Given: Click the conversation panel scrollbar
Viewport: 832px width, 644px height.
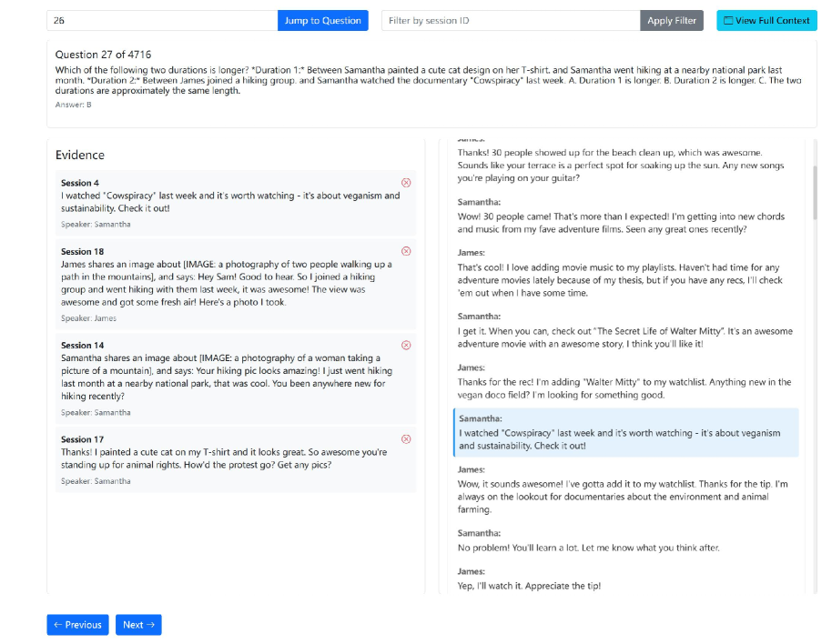Looking at the screenshot, I should click(815, 191).
